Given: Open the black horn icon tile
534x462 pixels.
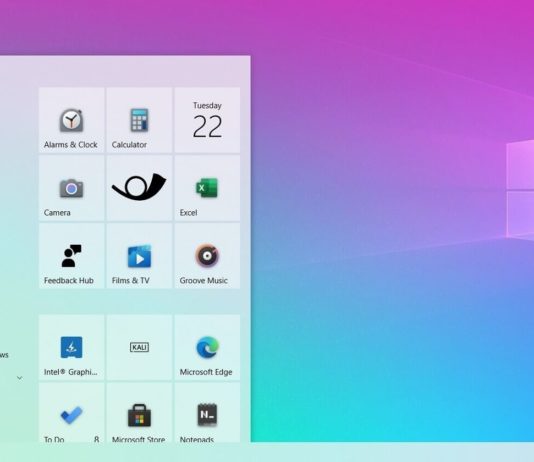Looking at the screenshot, I should coord(139,188).
